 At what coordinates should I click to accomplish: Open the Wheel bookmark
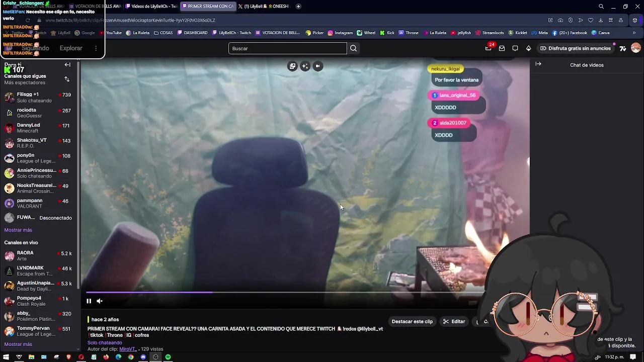(x=366, y=33)
